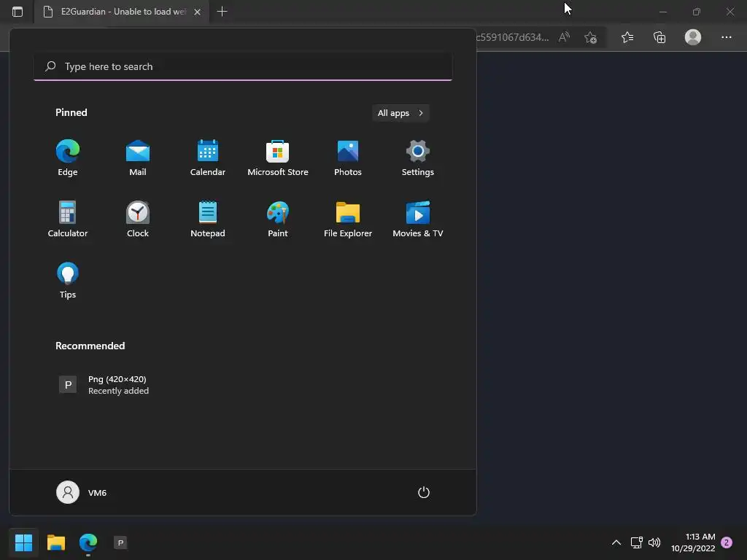Image resolution: width=747 pixels, height=560 pixels.
Task: Expand the All apps list
Action: [400, 113]
